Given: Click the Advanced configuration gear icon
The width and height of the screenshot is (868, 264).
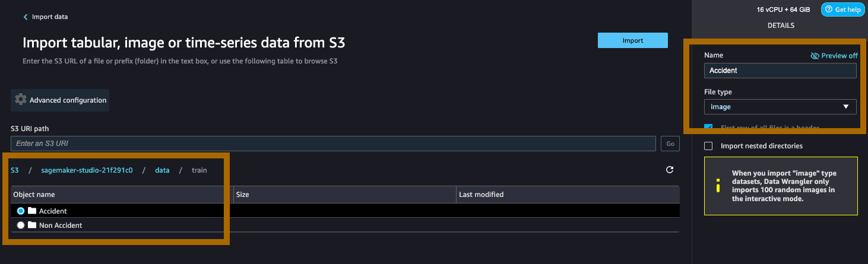Looking at the screenshot, I should coord(21,100).
